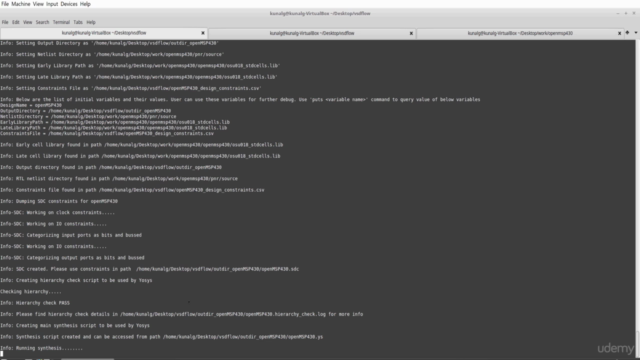The width and height of the screenshot is (640, 360).
Task: Click 'Categorizing output ports as bits and bussed'
Action: coord(72,258)
